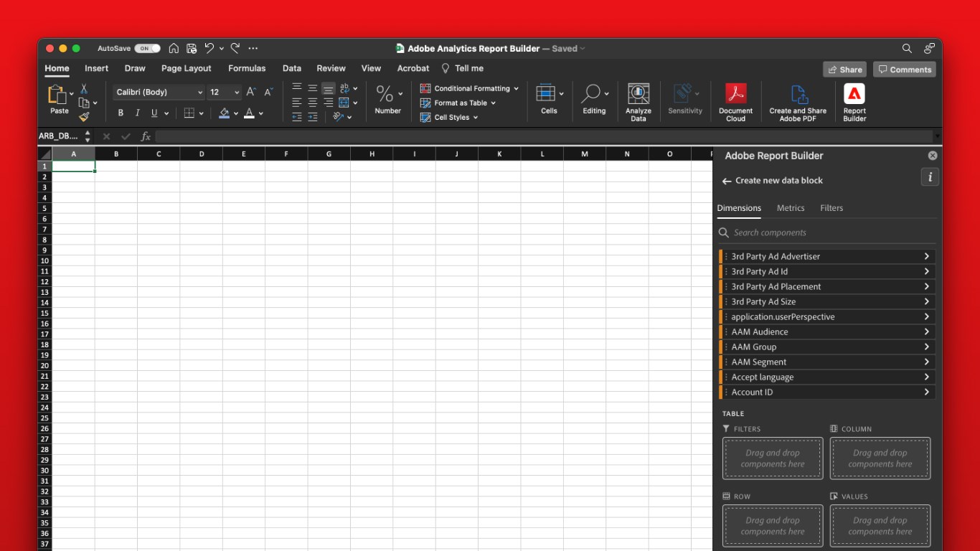The image size is (980, 551).
Task: Open the Comments pane
Action: tap(905, 70)
